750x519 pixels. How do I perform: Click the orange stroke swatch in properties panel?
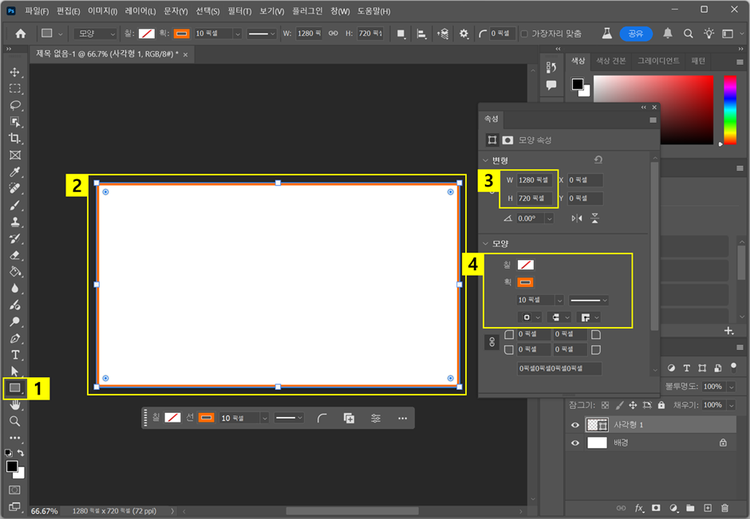525,282
